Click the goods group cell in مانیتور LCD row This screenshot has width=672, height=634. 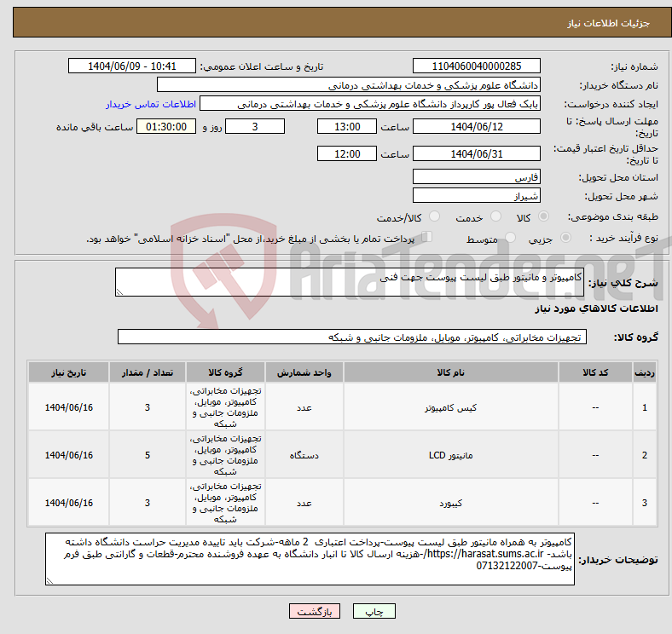coord(225,455)
